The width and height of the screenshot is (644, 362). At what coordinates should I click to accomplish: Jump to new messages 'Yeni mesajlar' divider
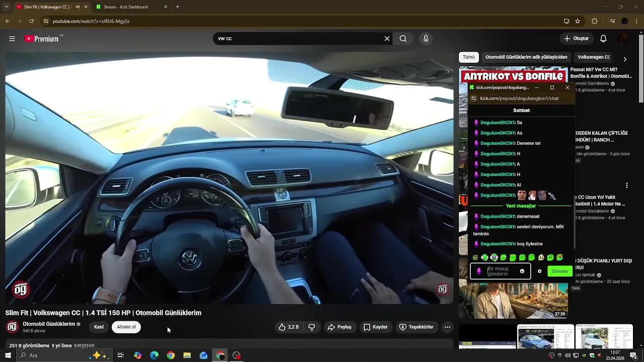click(x=521, y=206)
